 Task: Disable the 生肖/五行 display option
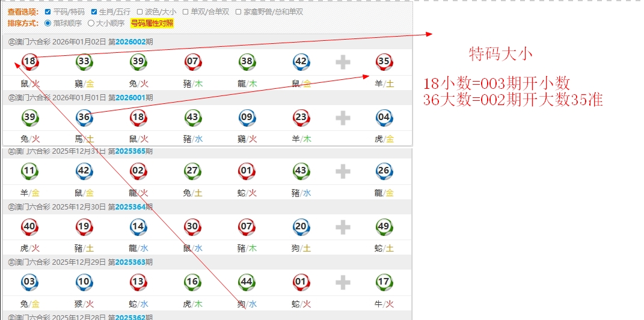(94, 11)
